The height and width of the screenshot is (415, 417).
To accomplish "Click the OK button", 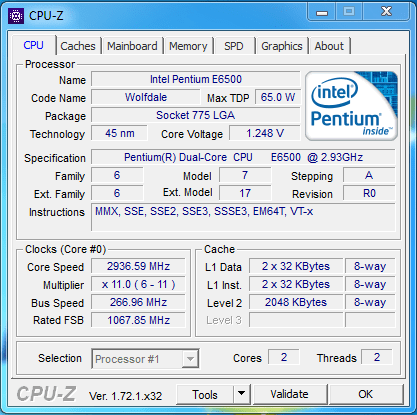I will pyautogui.click(x=366, y=394).
